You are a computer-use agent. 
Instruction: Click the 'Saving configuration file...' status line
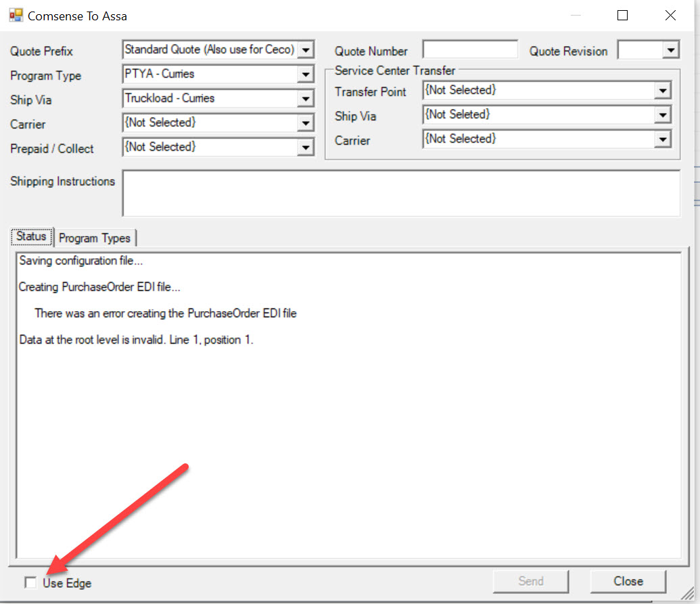[x=80, y=260]
